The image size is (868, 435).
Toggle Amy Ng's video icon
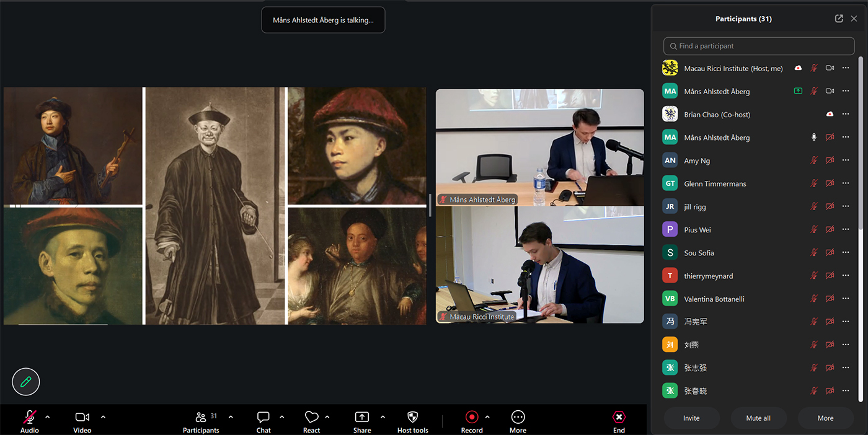pos(830,160)
